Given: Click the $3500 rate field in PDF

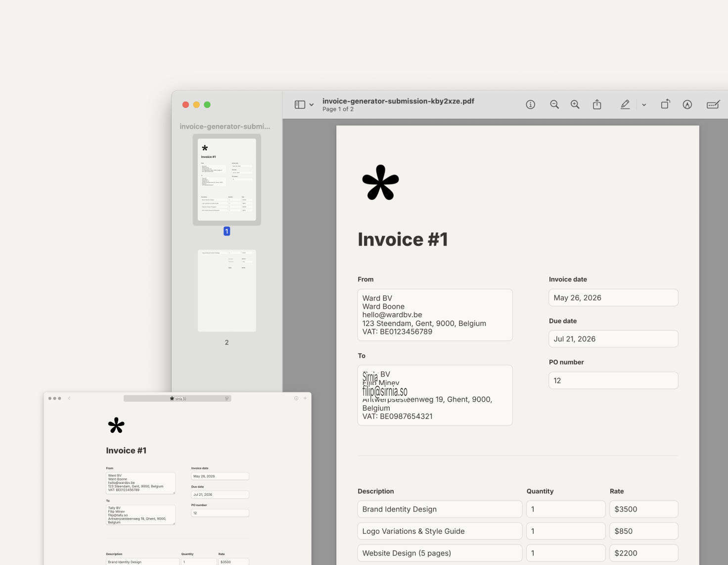Looking at the screenshot, I should [643, 509].
